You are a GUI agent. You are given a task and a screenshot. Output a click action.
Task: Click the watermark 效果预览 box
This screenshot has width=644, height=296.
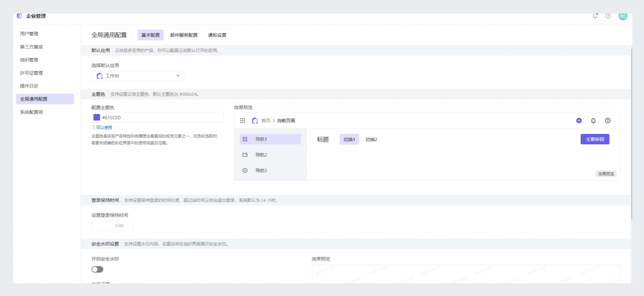coord(466,274)
